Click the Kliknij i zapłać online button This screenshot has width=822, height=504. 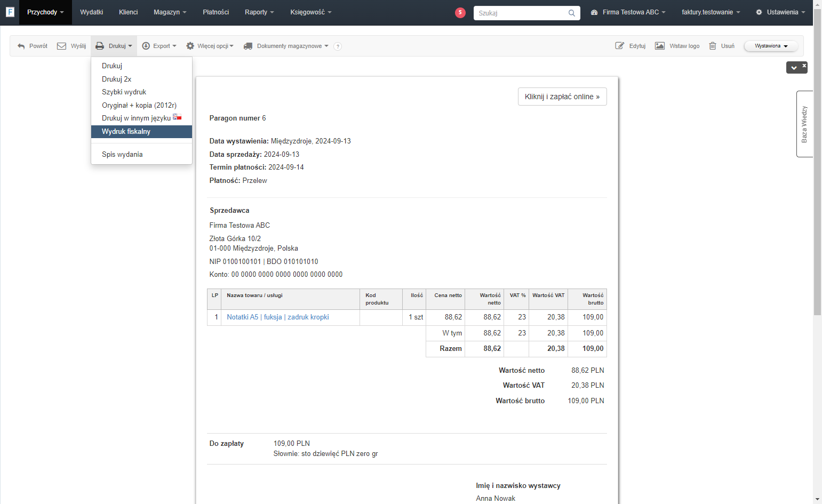point(562,97)
